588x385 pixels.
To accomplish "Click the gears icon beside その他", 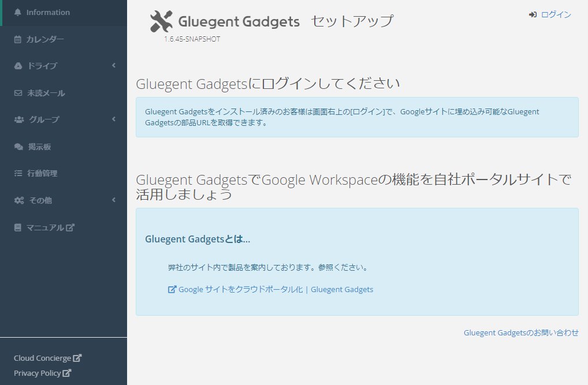I will 18,200.
